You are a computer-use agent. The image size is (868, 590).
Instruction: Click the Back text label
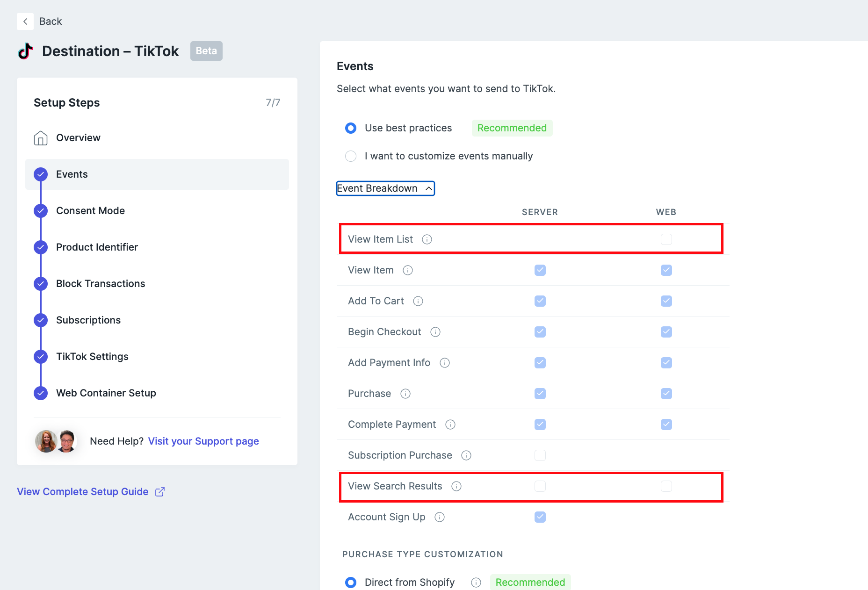pyautogui.click(x=51, y=22)
